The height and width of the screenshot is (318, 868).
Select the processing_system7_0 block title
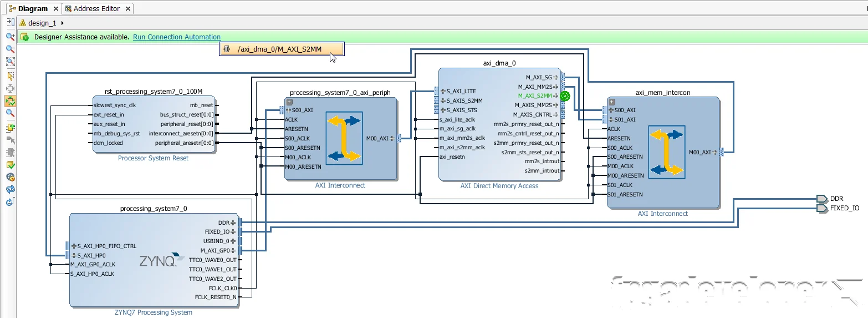click(154, 209)
